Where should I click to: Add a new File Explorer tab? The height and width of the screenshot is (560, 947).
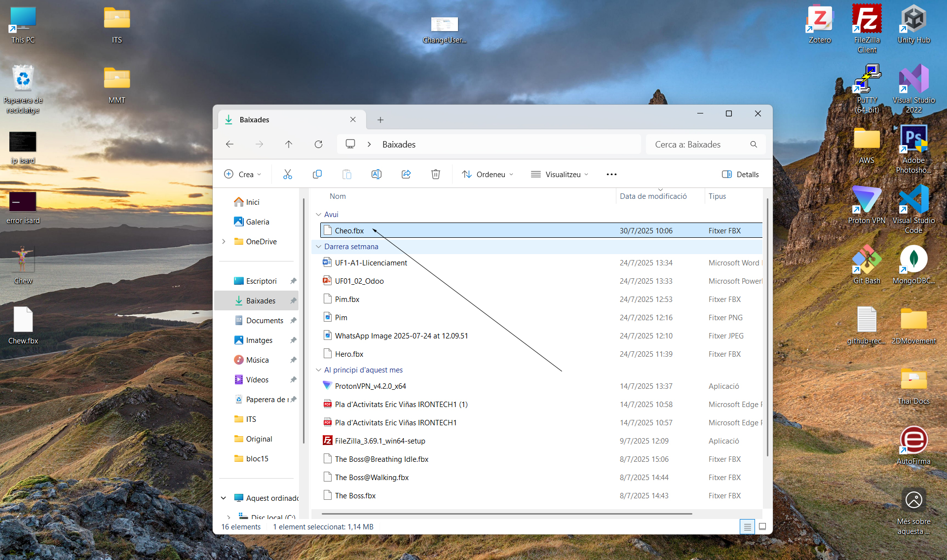tap(380, 120)
